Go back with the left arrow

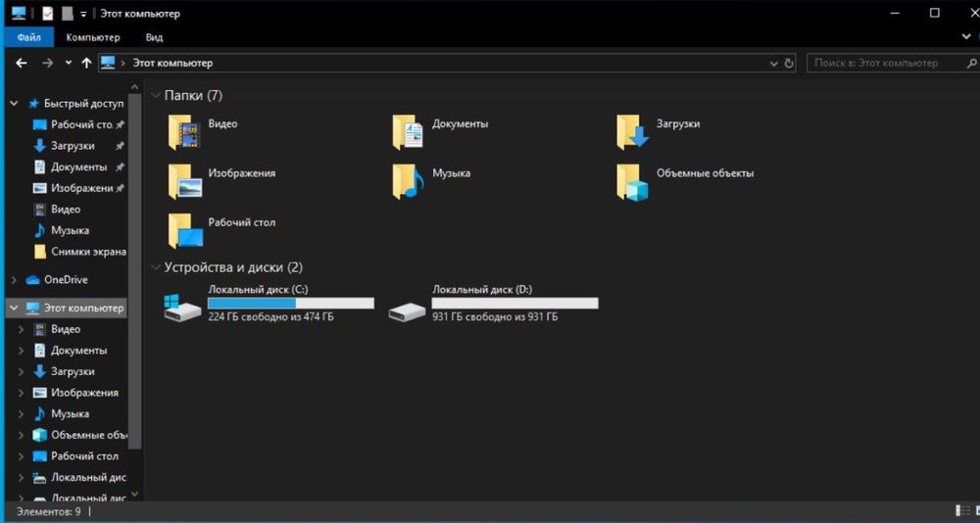(x=22, y=63)
